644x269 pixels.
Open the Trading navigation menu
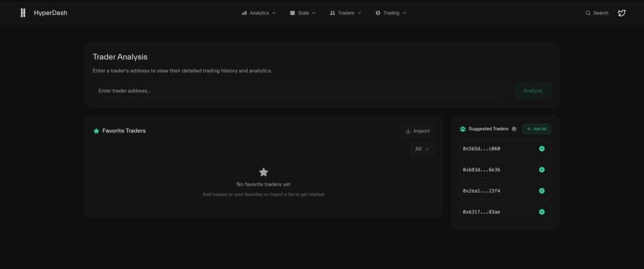pos(391,13)
